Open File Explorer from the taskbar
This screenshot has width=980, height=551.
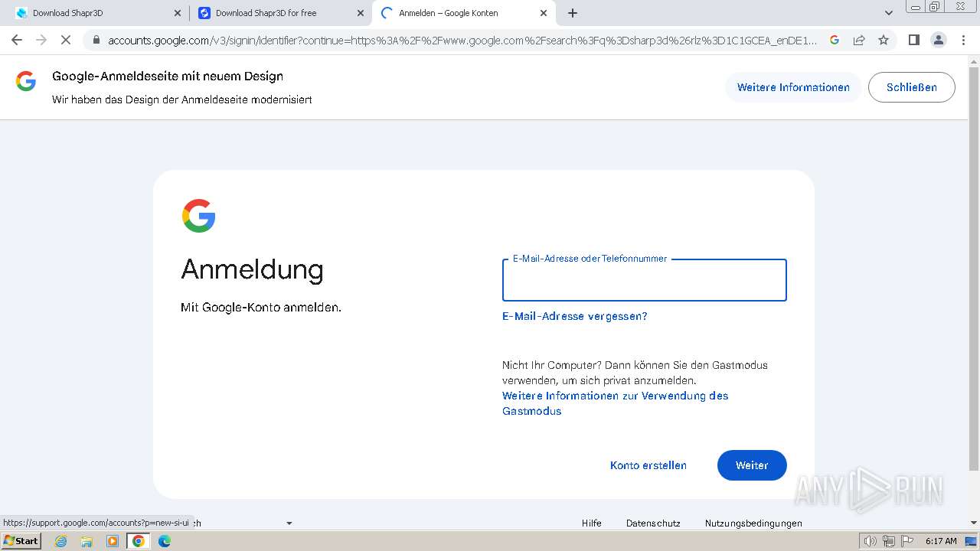[87, 541]
